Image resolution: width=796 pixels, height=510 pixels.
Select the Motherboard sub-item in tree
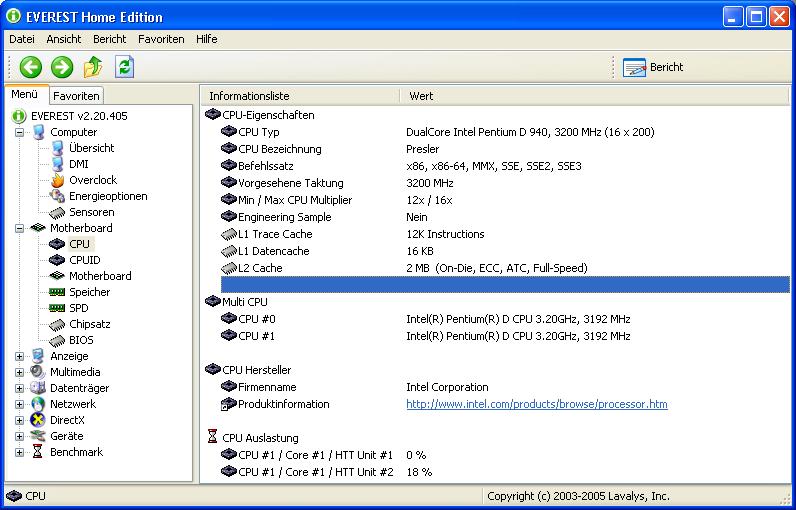coord(100,276)
